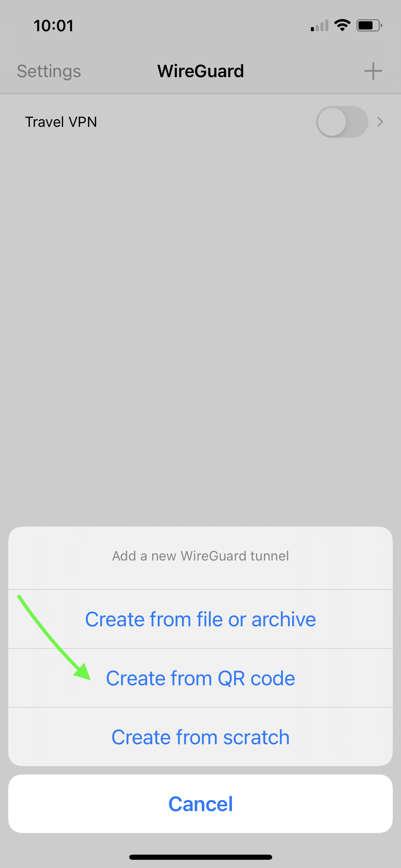Open Travel VPN details via chevron
The height and width of the screenshot is (868, 401).
(x=380, y=122)
